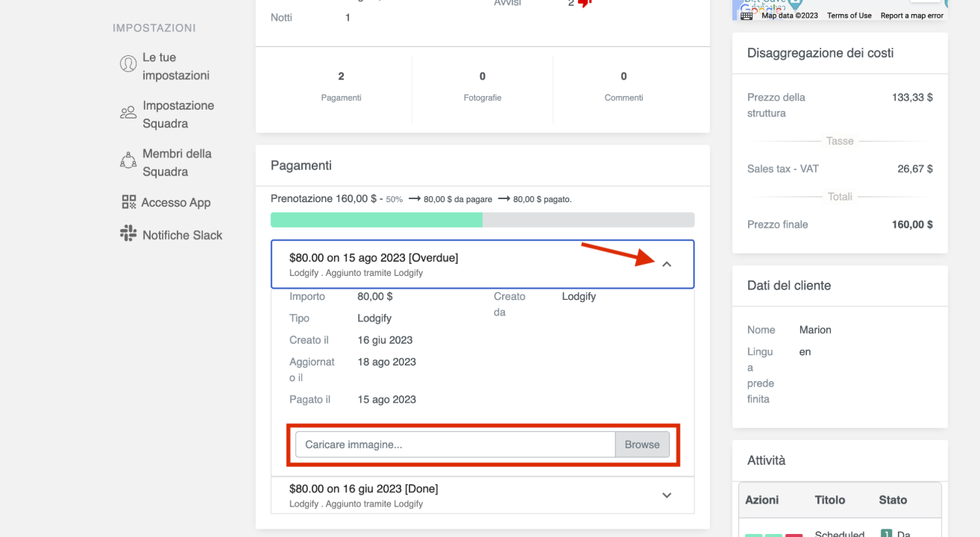980x537 pixels.
Task: Click the Notifiche Slack logo icon
Action: click(128, 233)
